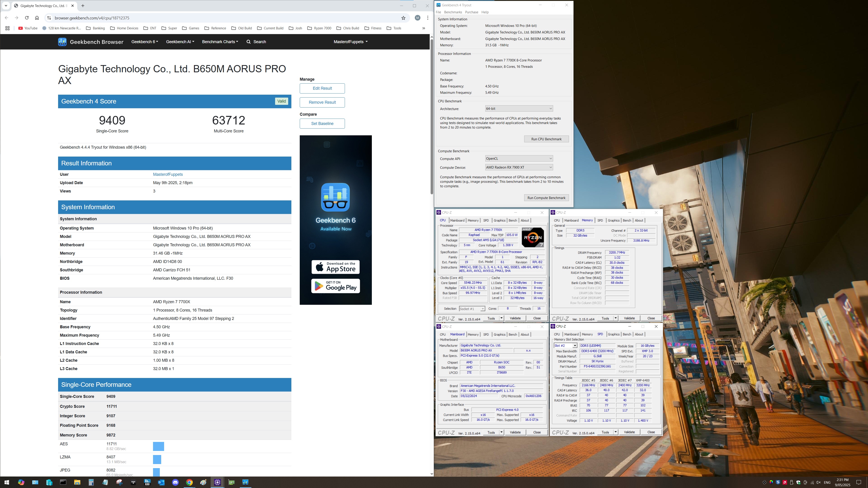The image size is (868, 488).
Task: Click Run Compute Benchmark button
Action: tap(546, 198)
